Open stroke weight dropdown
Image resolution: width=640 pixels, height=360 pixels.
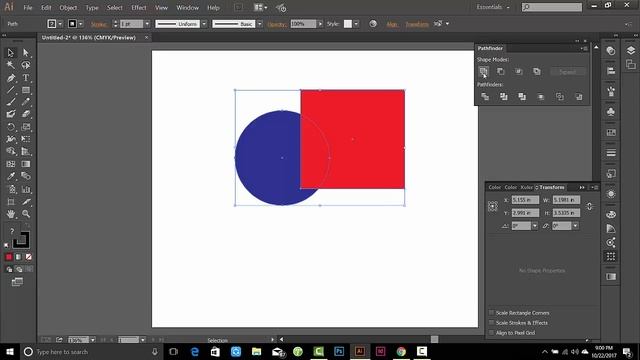(147, 24)
